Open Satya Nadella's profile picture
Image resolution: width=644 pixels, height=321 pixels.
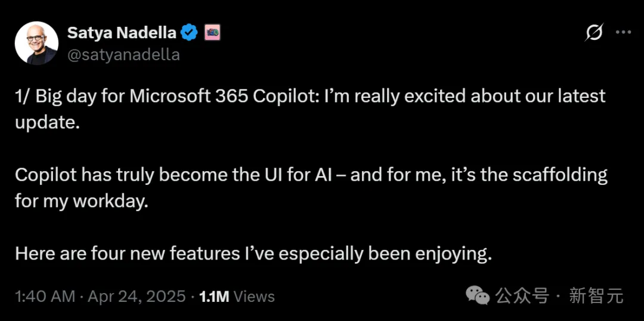(x=36, y=43)
